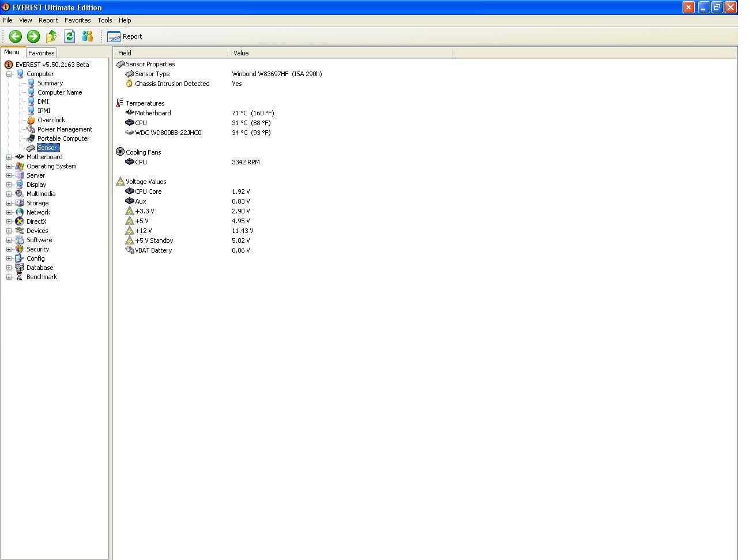Click the Operating System Windows flag icon

20,166
